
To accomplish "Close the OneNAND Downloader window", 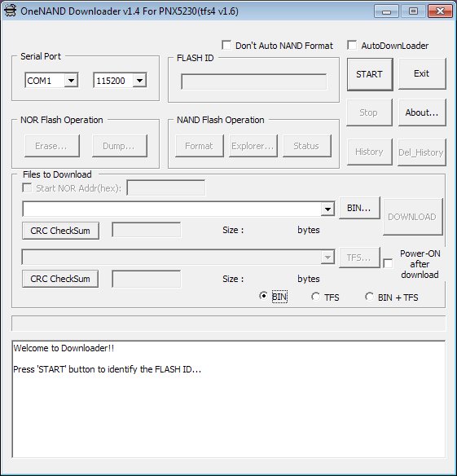I will pos(440,11).
